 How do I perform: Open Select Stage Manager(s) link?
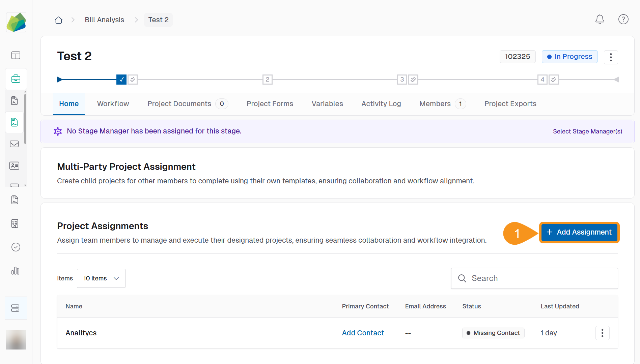(x=587, y=131)
